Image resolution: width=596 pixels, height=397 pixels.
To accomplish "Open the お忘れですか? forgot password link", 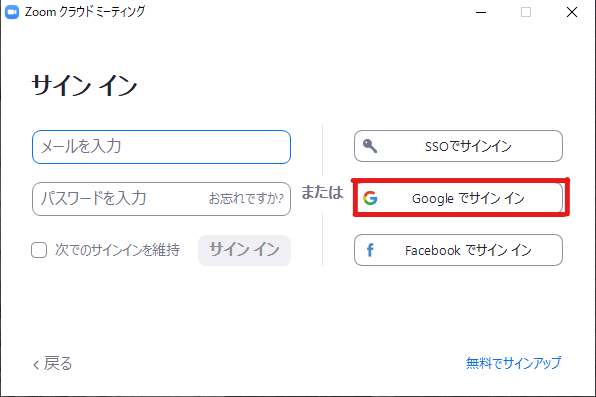I will (x=246, y=198).
